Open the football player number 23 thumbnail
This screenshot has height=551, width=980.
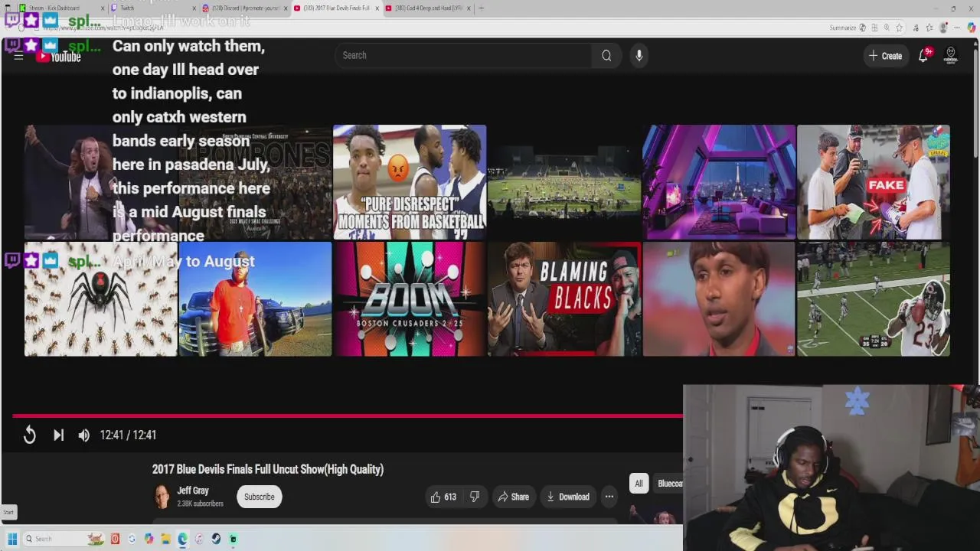tap(874, 299)
